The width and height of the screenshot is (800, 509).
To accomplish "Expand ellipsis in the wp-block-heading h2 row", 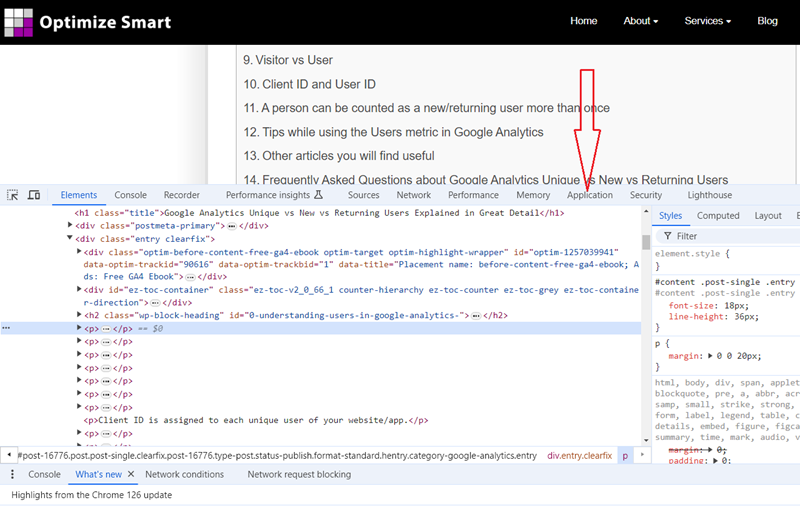I will tap(476, 316).
